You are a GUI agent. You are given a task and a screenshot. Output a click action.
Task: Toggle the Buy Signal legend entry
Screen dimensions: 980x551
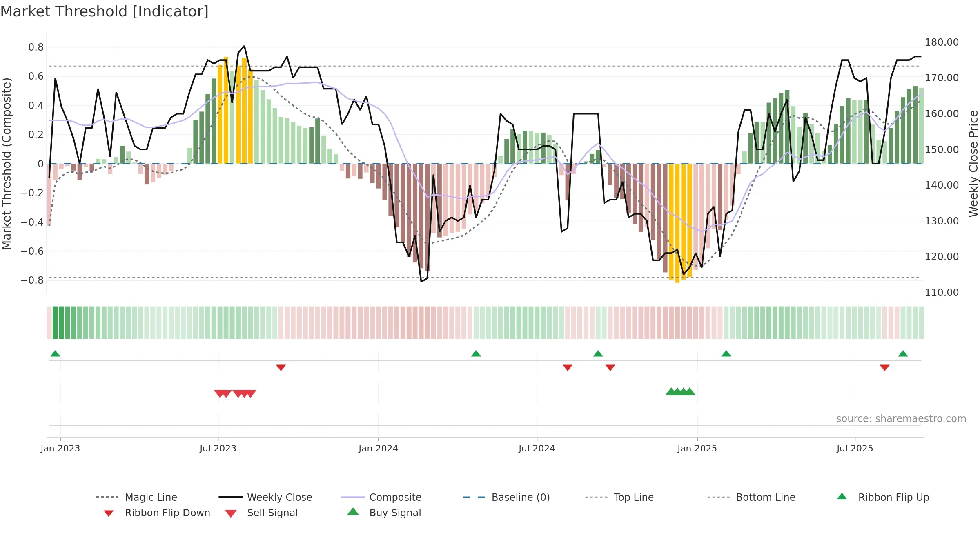tap(384, 513)
